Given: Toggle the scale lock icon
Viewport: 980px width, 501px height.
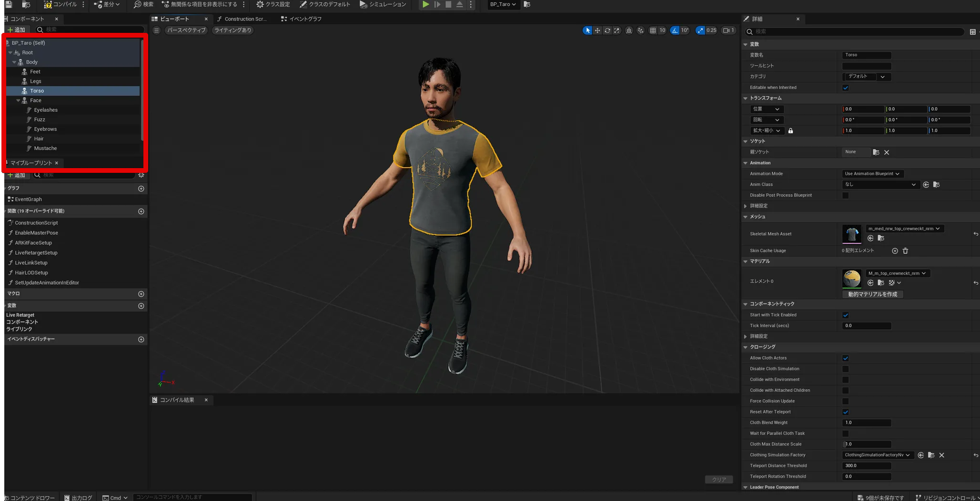Looking at the screenshot, I should (790, 131).
